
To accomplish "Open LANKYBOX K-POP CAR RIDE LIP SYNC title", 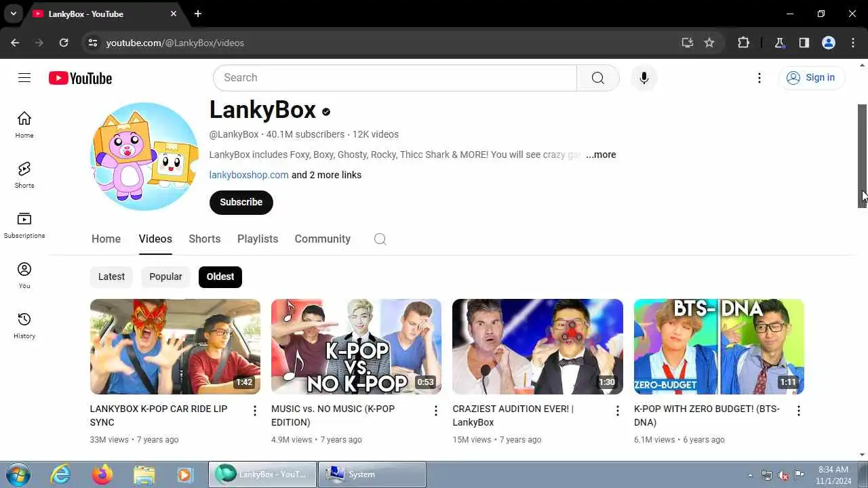I will [x=159, y=415].
